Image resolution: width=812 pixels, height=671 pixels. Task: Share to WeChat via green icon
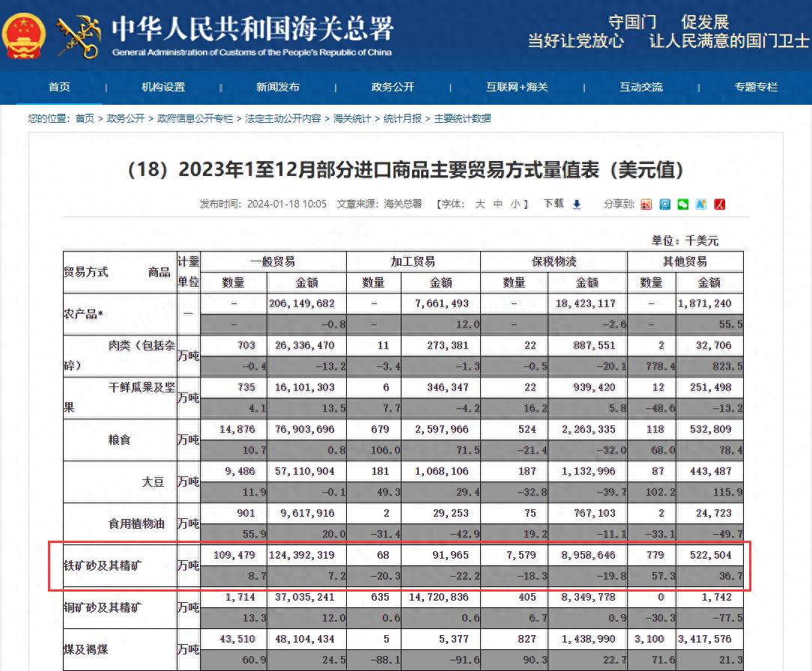pyautogui.click(x=682, y=204)
